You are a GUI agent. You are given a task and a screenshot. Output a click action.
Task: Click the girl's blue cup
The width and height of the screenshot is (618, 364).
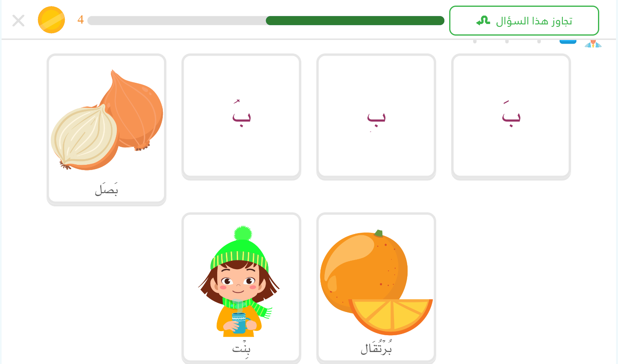coord(239,323)
